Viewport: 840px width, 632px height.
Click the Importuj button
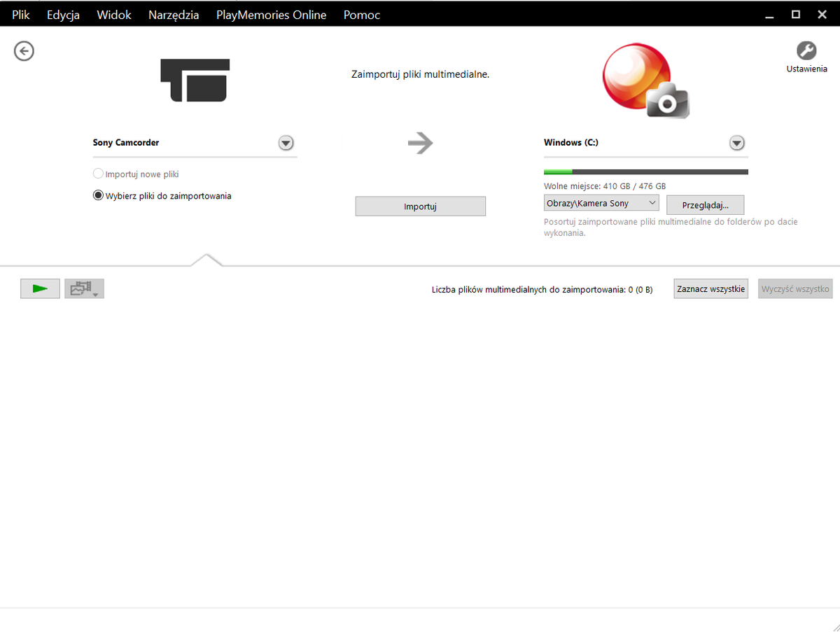(x=420, y=206)
